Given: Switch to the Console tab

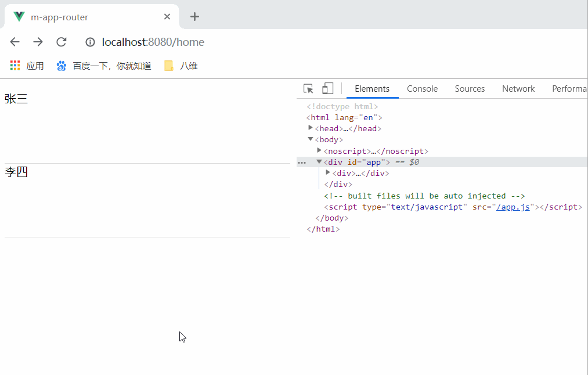Looking at the screenshot, I should pyautogui.click(x=422, y=89).
